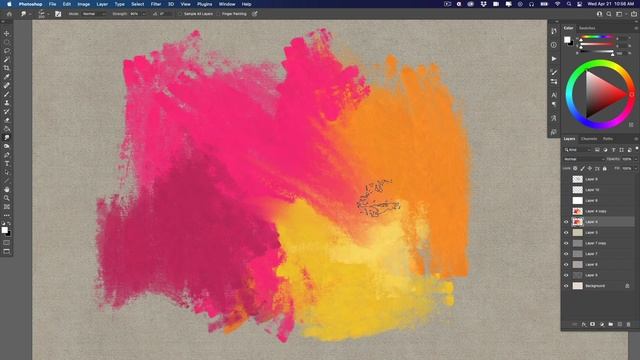This screenshot has height=360, width=640.
Task: Switch to the Channels tab
Action: point(589,139)
